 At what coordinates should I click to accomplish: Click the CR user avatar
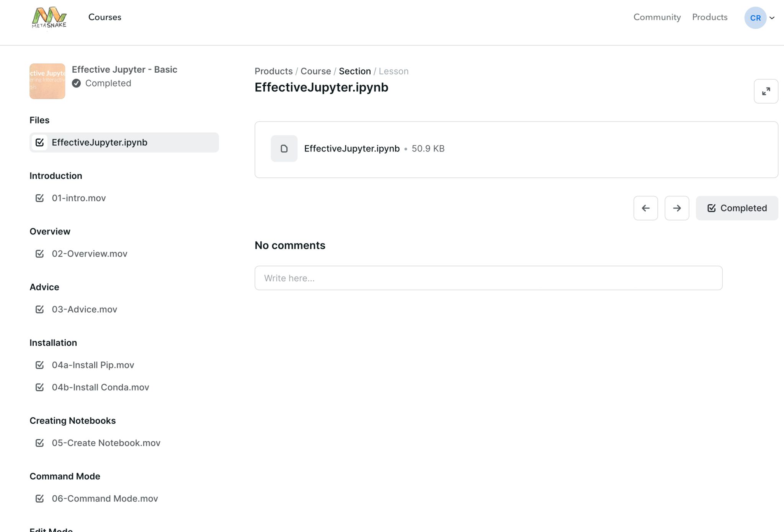(755, 18)
